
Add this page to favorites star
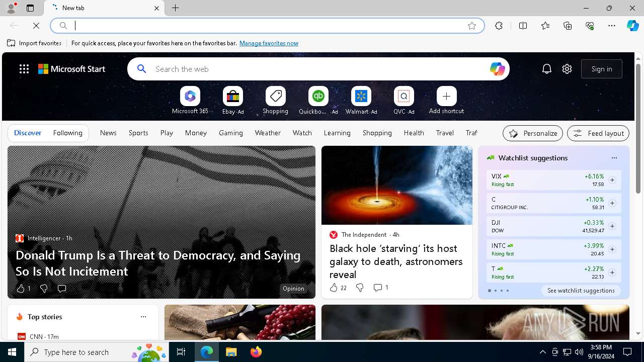tap(472, 26)
